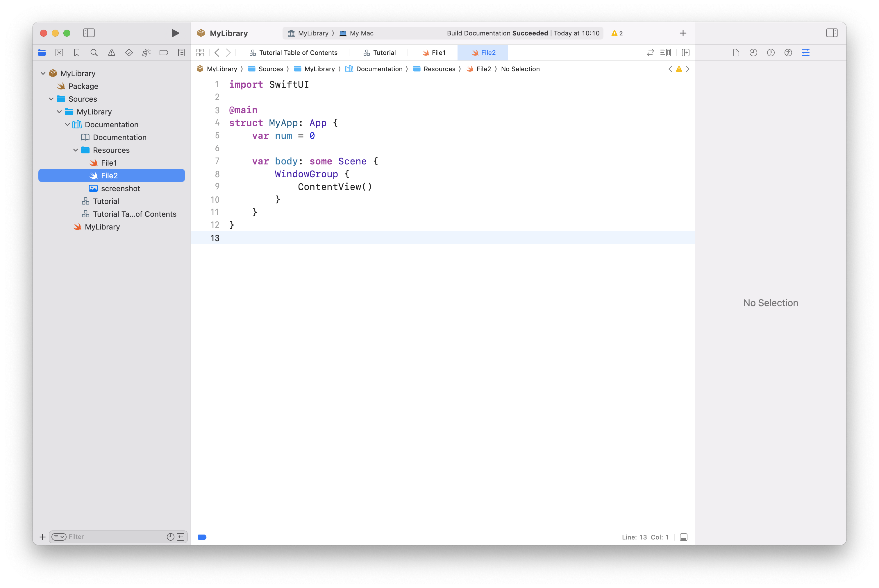This screenshot has width=879, height=588.
Task: Open the Bookmark navigator icon
Action: click(x=76, y=53)
